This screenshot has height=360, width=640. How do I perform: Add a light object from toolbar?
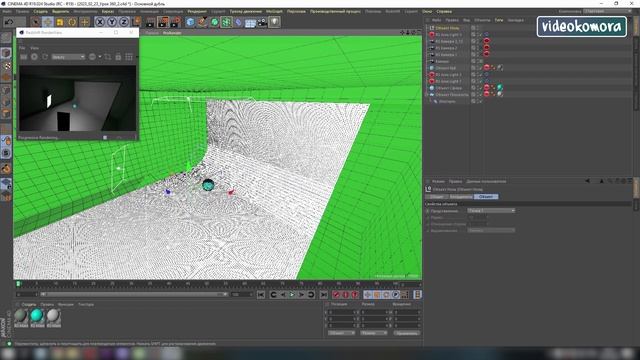[x=275, y=22]
